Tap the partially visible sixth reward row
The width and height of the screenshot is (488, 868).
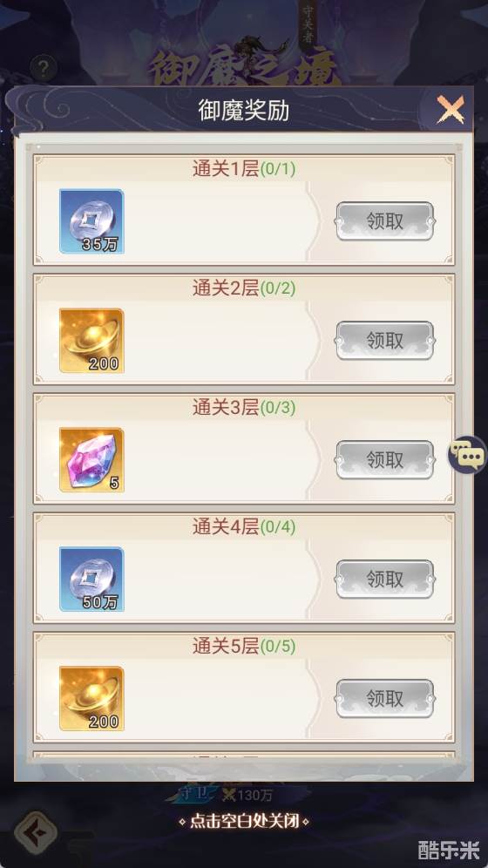[244, 756]
